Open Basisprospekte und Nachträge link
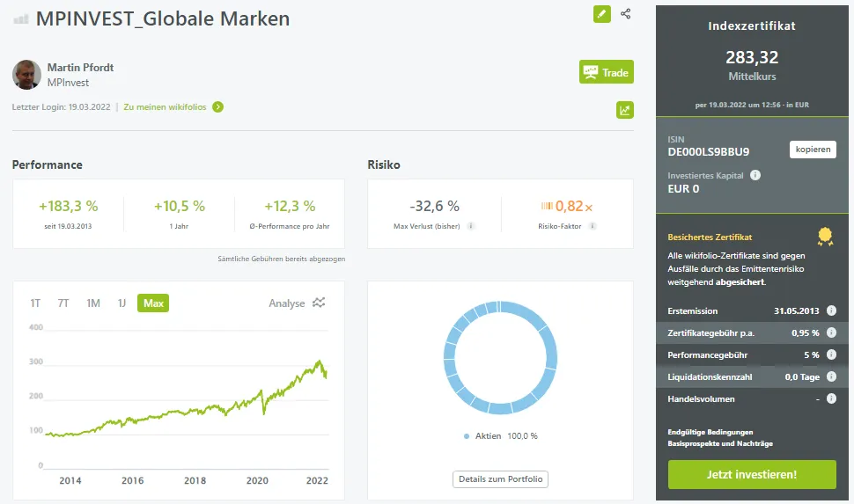This screenshot has width=854, height=504. (720, 443)
